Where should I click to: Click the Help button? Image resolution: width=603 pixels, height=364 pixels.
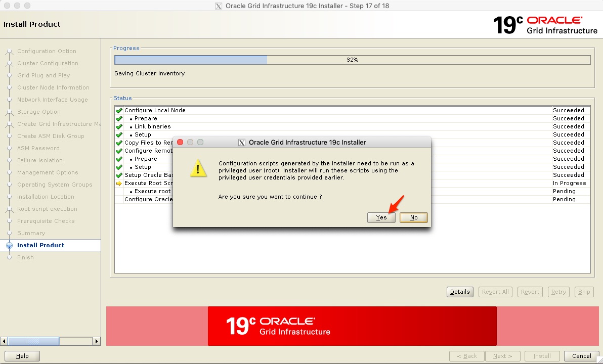[x=22, y=356]
